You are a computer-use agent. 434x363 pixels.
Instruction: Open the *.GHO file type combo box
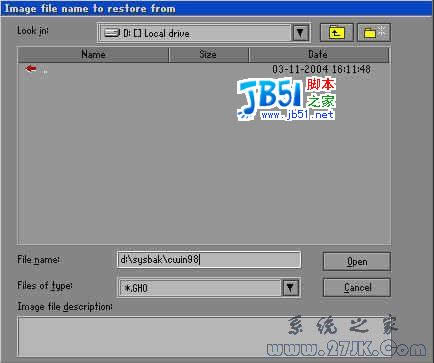(209, 288)
